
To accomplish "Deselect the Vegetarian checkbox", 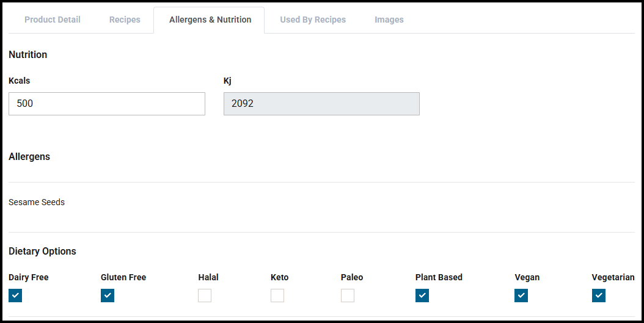I will pyautogui.click(x=599, y=296).
